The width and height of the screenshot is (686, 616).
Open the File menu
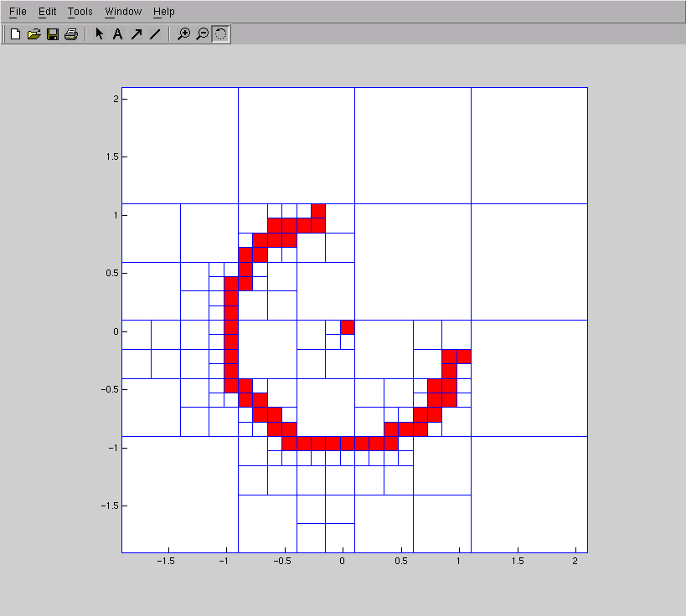[x=18, y=12]
